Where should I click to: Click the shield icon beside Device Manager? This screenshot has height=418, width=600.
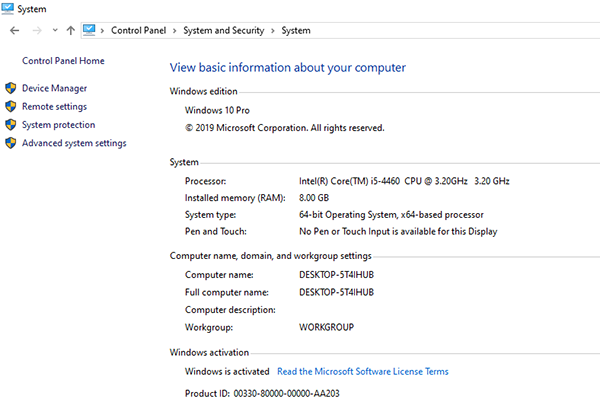[11, 88]
